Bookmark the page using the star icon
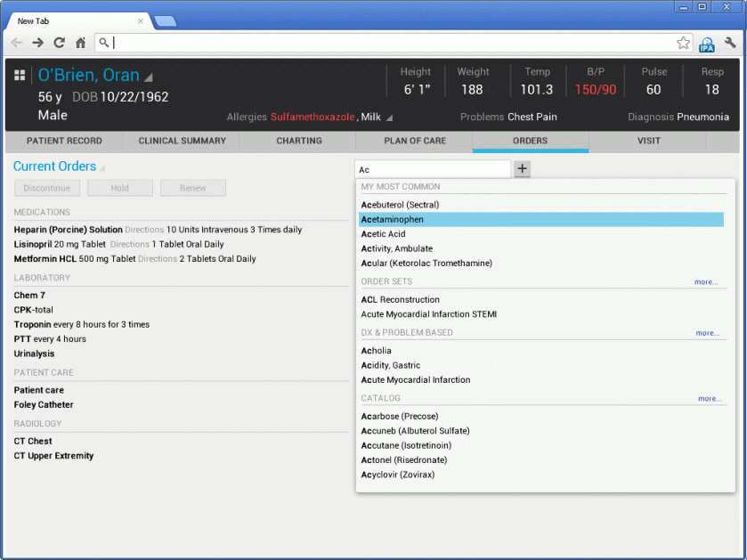This screenshot has width=747, height=560. click(x=683, y=42)
